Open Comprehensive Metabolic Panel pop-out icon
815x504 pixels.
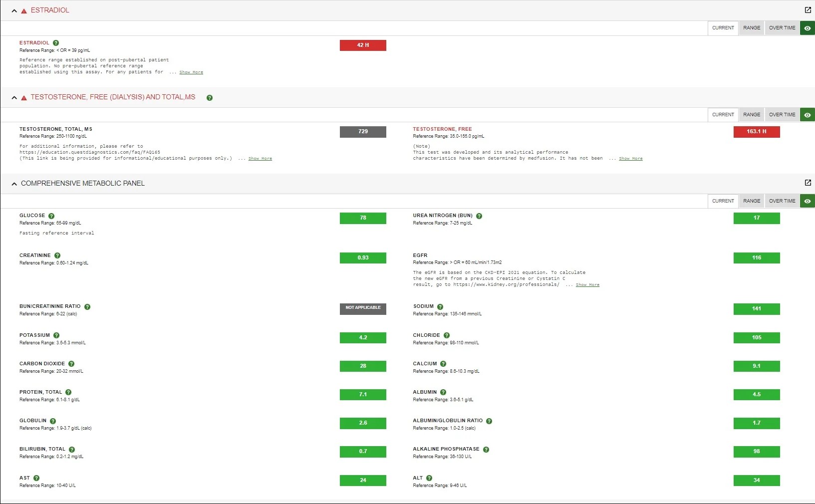tap(808, 183)
